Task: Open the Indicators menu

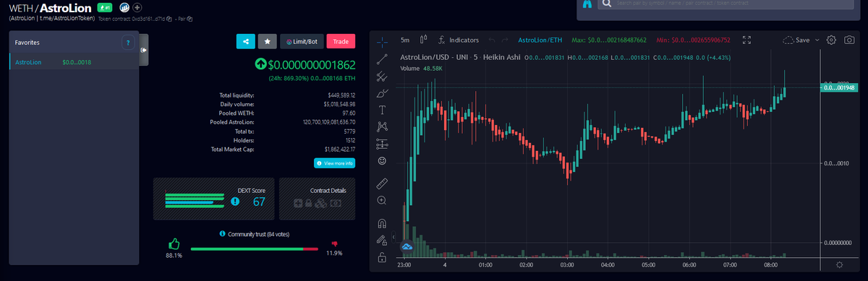Action: tap(459, 40)
